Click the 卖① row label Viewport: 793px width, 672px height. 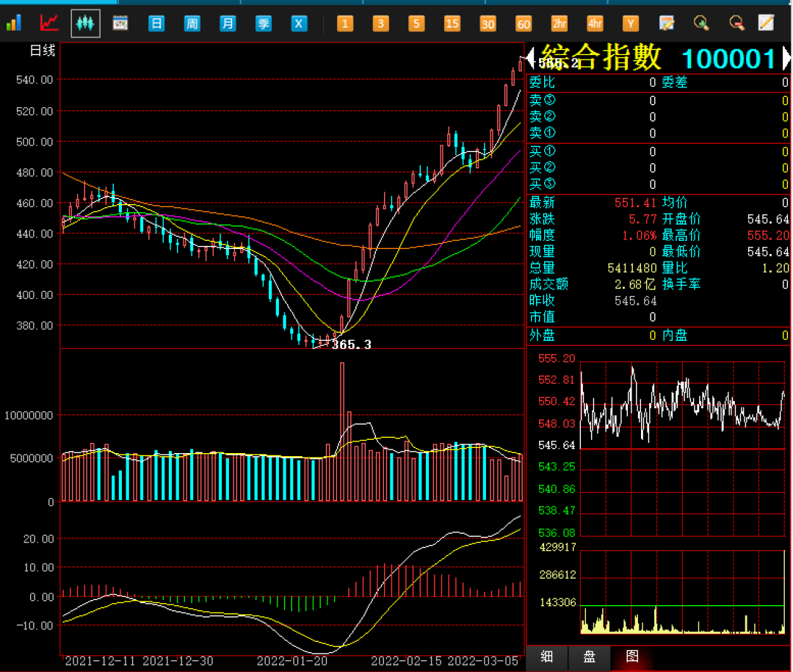542,133
